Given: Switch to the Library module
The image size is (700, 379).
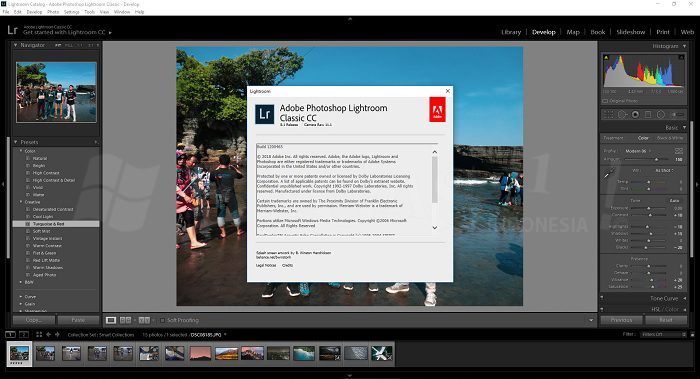Looking at the screenshot, I should coord(511,32).
